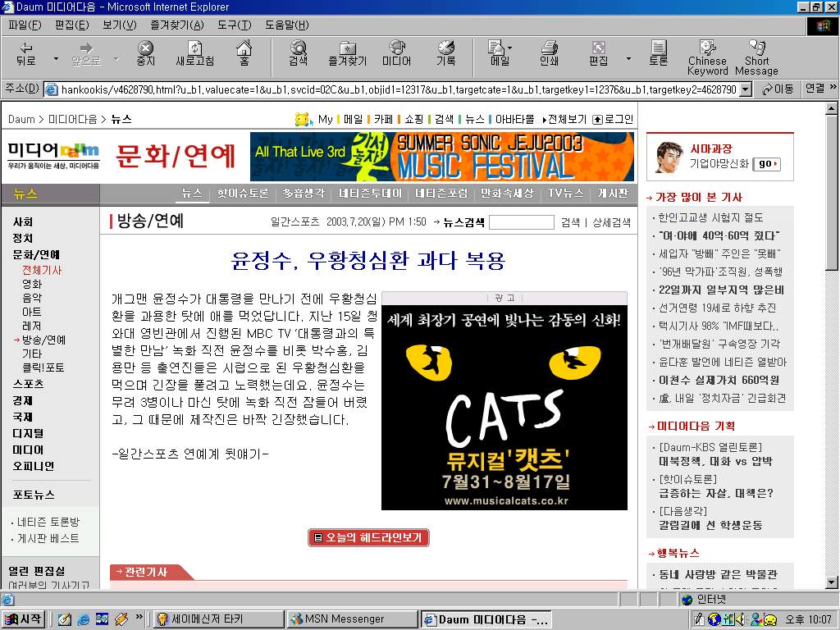
Task: Click the go button next to 기업야망신화
Action: [x=767, y=164]
